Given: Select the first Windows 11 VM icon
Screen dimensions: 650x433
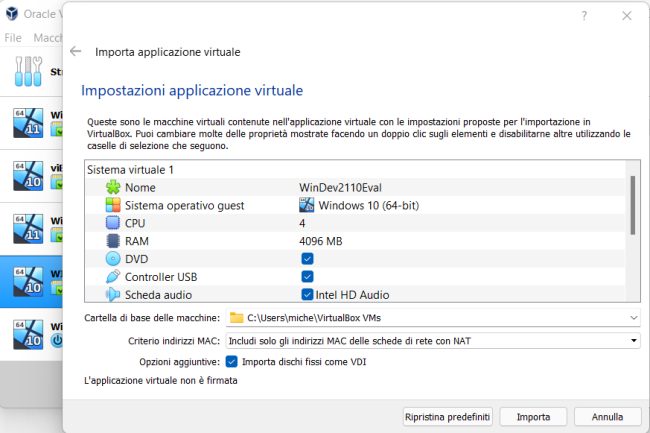Looking at the screenshot, I should click(x=28, y=123).
